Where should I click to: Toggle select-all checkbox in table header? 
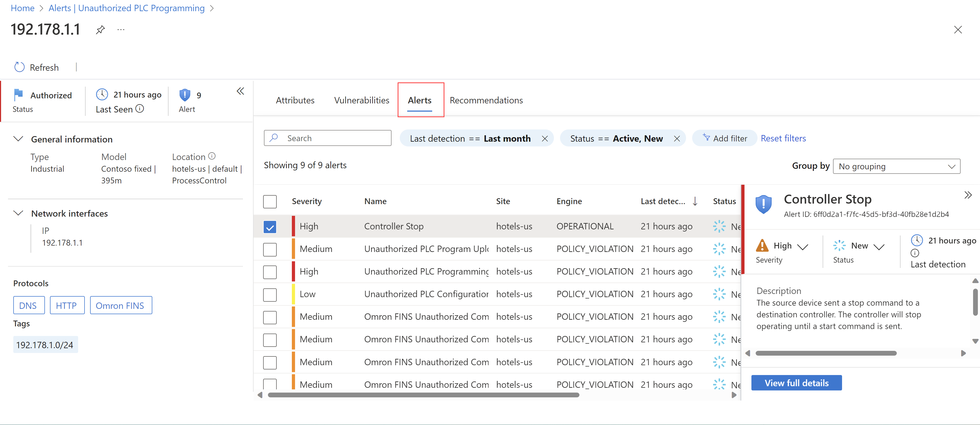click(270, 201)
